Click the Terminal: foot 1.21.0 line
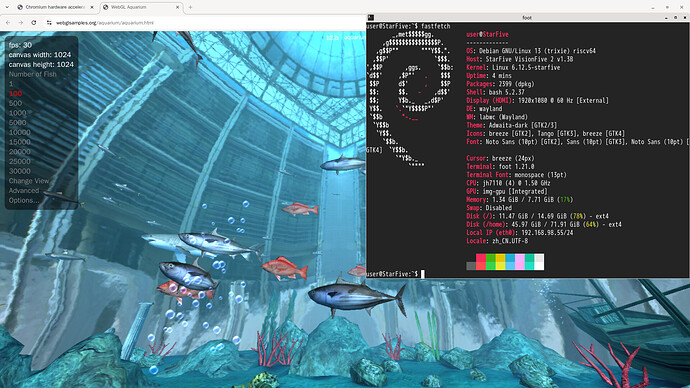Image resolution: width=690 pixels, height=388 pixels. click(500, 166)
